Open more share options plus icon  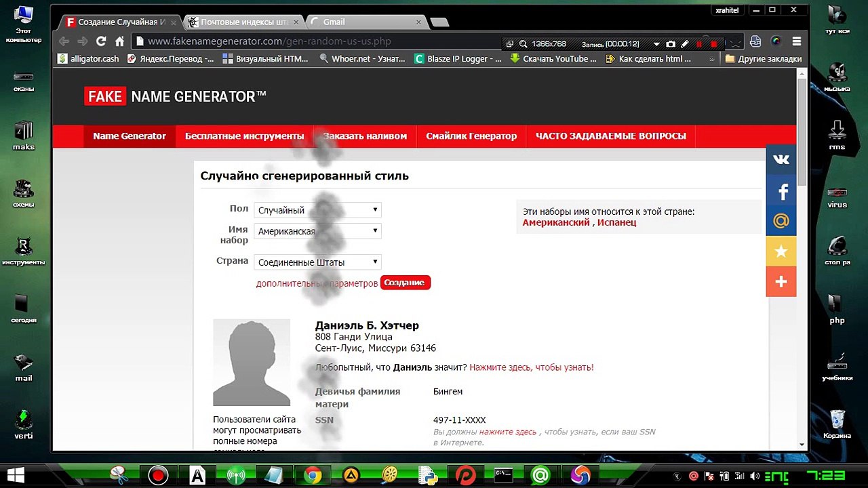coord(781,282)
